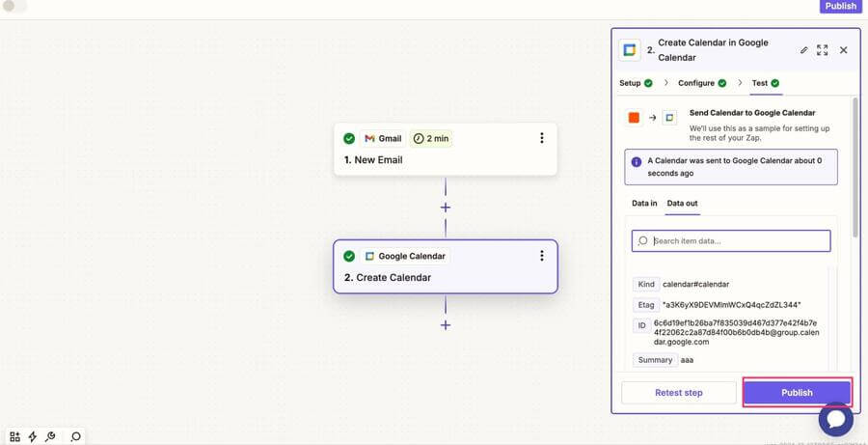Click the Send Calendar to Google Calendar heading
This screenshot has height=445, width=868.
pos(751,113)
